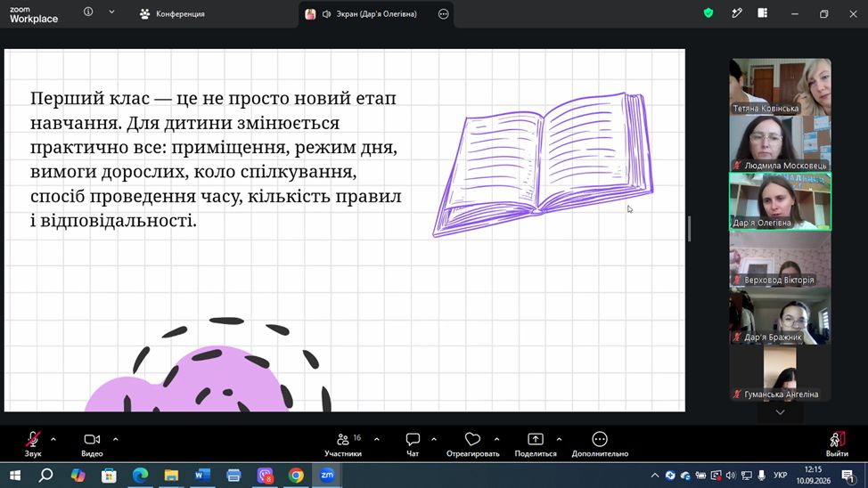
Task: Open the Дополнительно more options menu
Action: pyautogui.click(x=600, y=444)
